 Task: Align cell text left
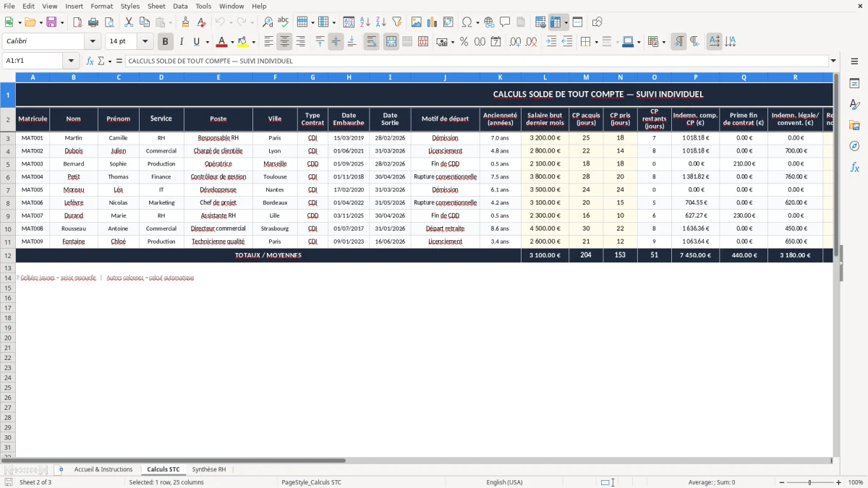point(268,42)
